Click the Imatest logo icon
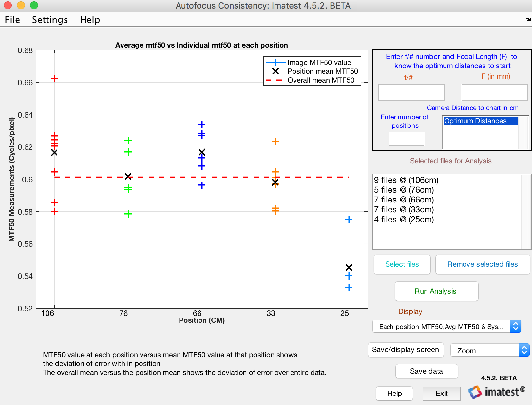 click(x=475, y=392)
